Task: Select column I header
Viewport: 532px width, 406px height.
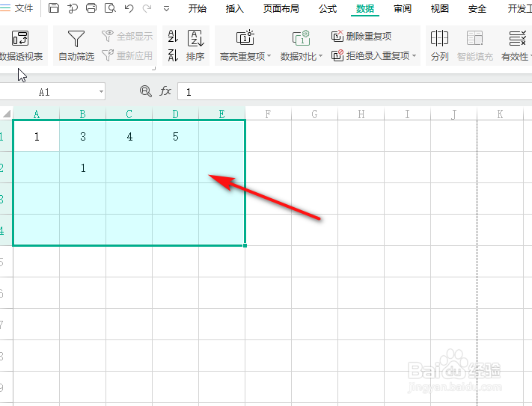Action: click(408, 114)
